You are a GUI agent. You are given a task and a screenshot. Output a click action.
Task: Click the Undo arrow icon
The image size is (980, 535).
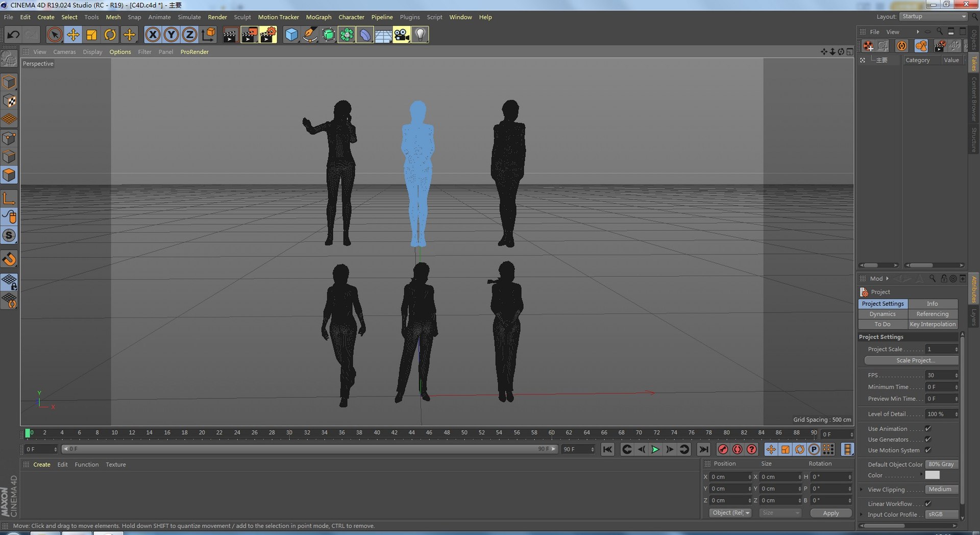click(x=13, y=35)
